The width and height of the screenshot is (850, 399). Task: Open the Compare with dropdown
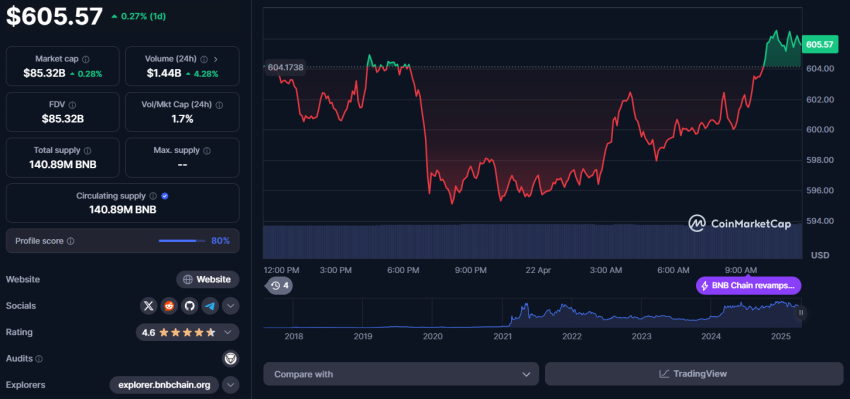[401, 374]
